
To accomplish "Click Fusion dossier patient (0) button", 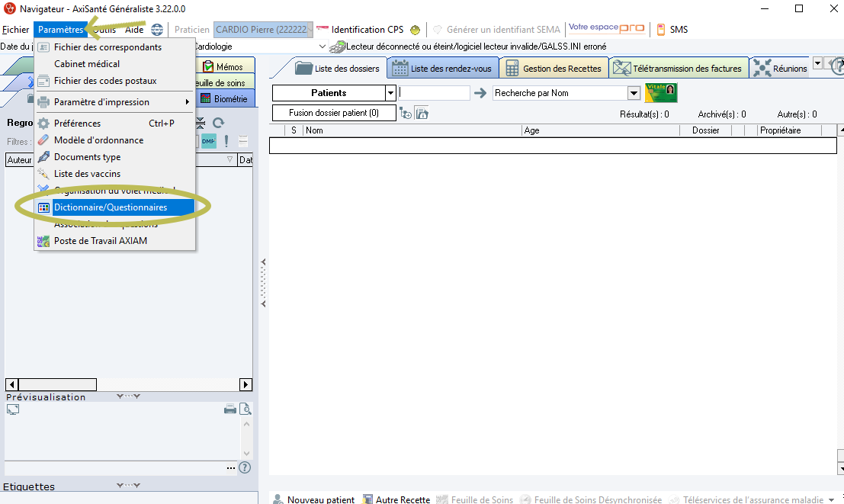I will click(334, 113).
